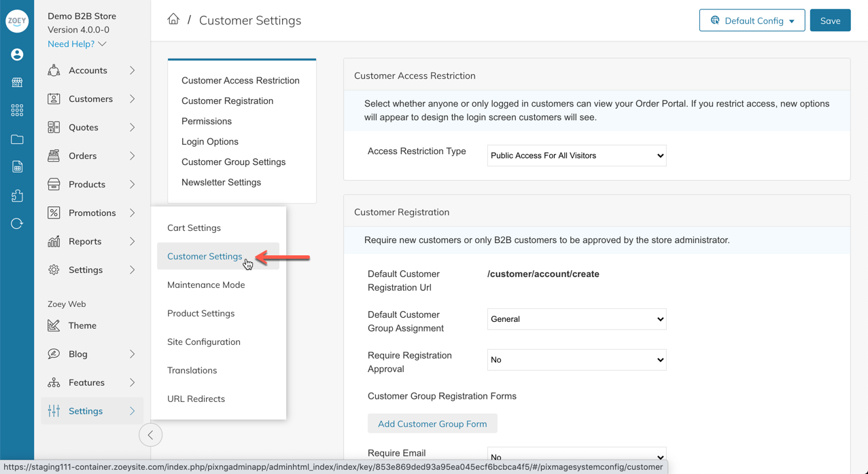Click the Quotes menu icon

(54, 127)
